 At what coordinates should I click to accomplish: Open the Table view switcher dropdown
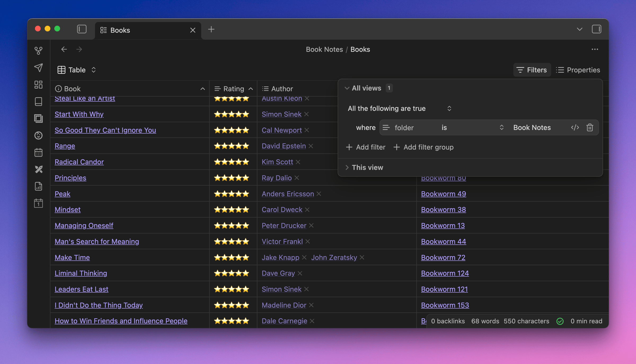77,70
